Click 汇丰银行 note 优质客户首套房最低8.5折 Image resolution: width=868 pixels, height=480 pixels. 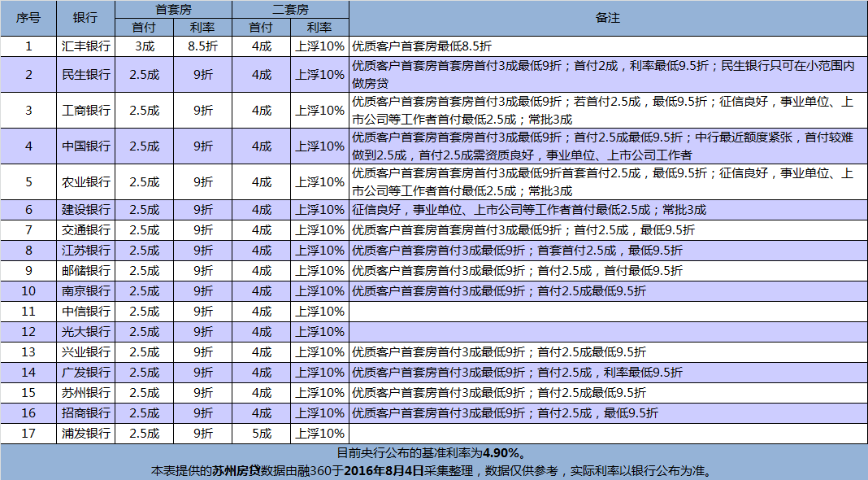point(422,46)
